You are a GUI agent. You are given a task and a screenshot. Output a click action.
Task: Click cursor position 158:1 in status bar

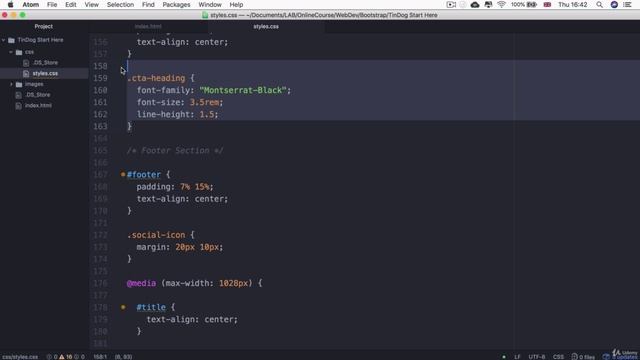(x=100, y=357)
